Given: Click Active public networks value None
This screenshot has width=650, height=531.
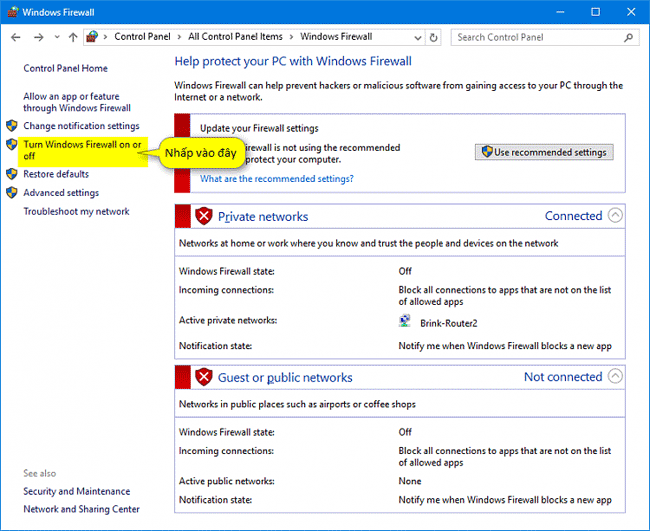Looking at the screenshot, I should [410, 481].
